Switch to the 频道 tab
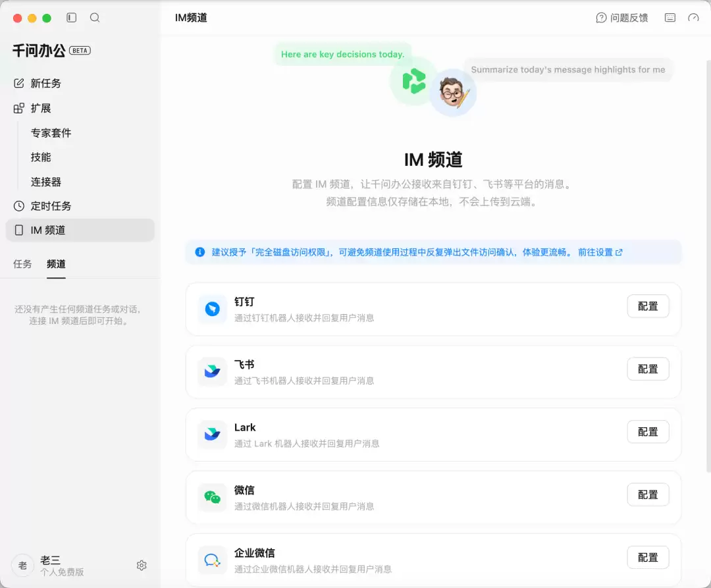The image size is (711, 588). [56, 264]
